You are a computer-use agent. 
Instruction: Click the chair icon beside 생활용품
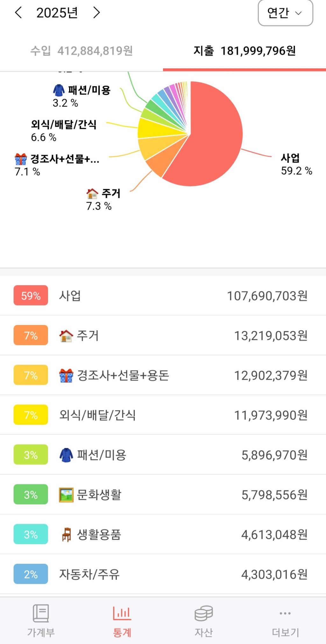(x=66, y=535)
